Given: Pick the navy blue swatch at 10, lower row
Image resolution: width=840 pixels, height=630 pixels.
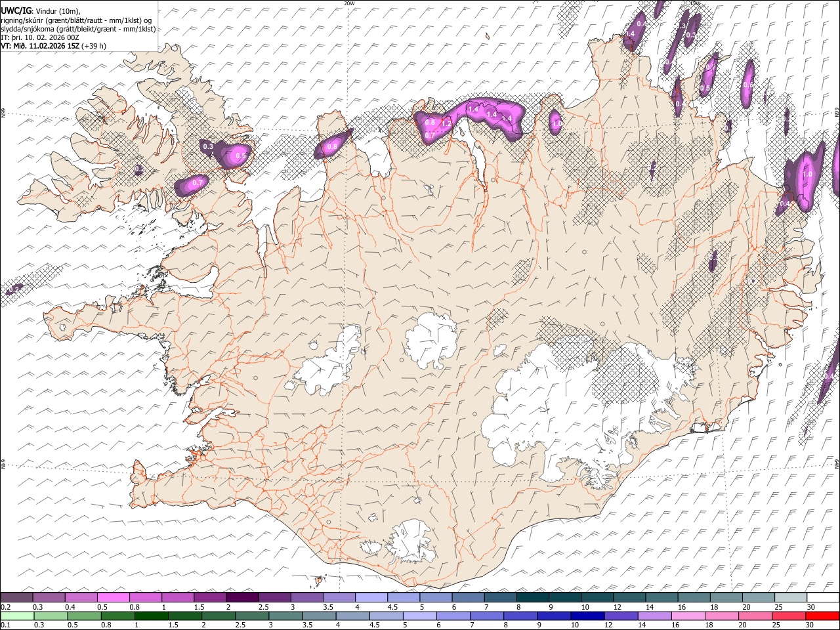Looking at the screenshot, I should pyautogui.click(x=587, y=616).
